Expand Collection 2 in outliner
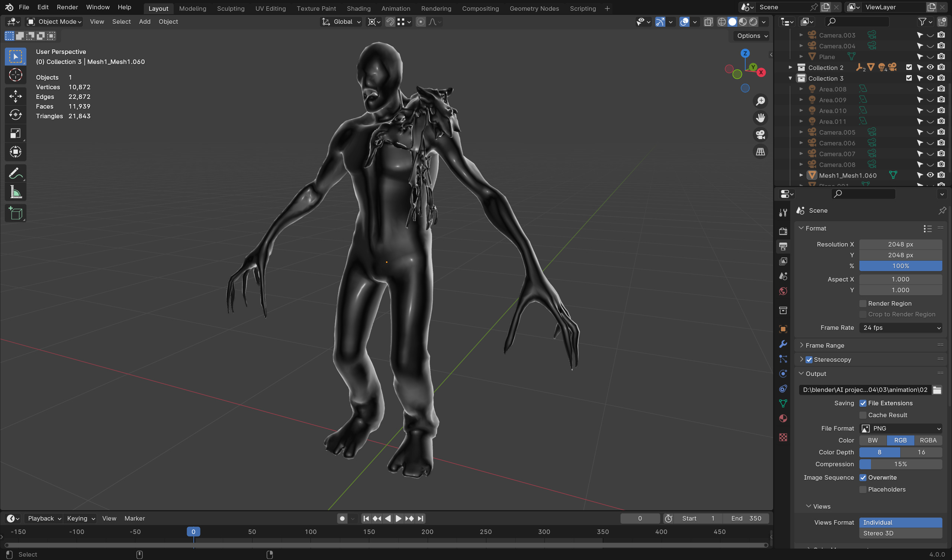Viewport: 952px width, 560px height. pyautogui.click(x=790, y=68)
